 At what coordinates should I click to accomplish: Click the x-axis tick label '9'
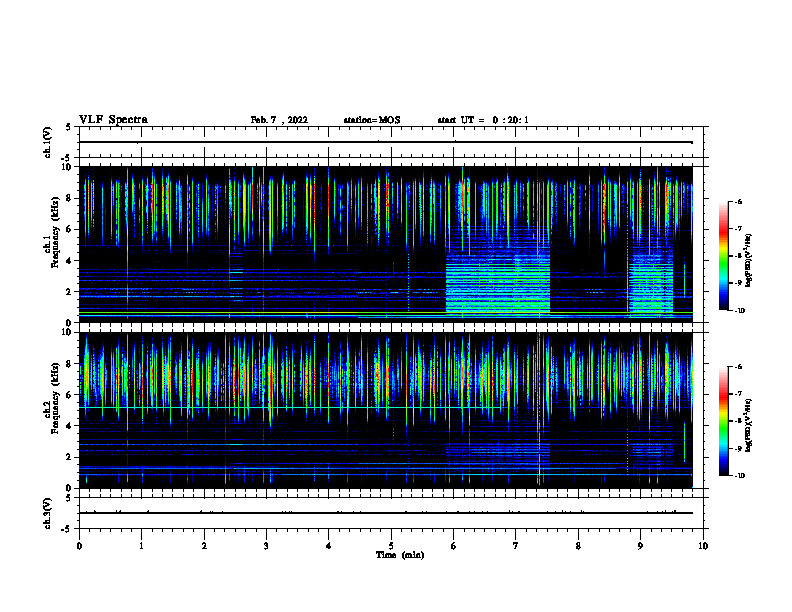coord(640,546)
